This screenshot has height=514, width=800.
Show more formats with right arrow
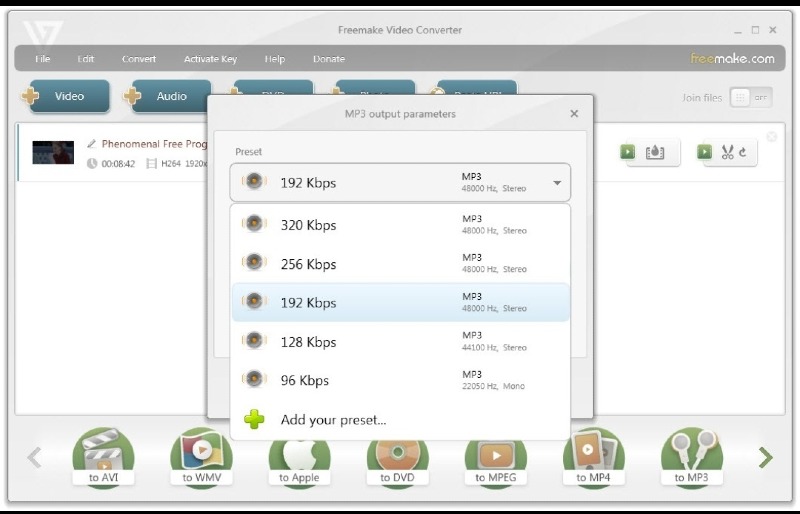765,457
